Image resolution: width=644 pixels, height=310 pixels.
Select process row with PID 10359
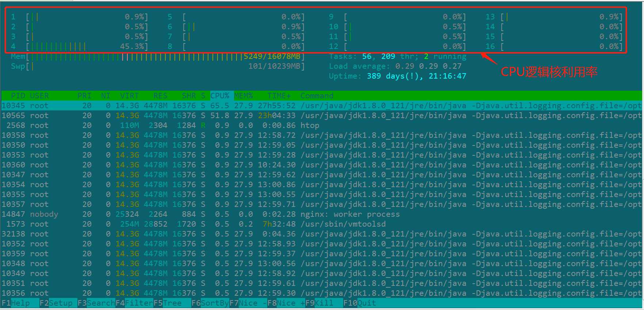click(322, 254)
